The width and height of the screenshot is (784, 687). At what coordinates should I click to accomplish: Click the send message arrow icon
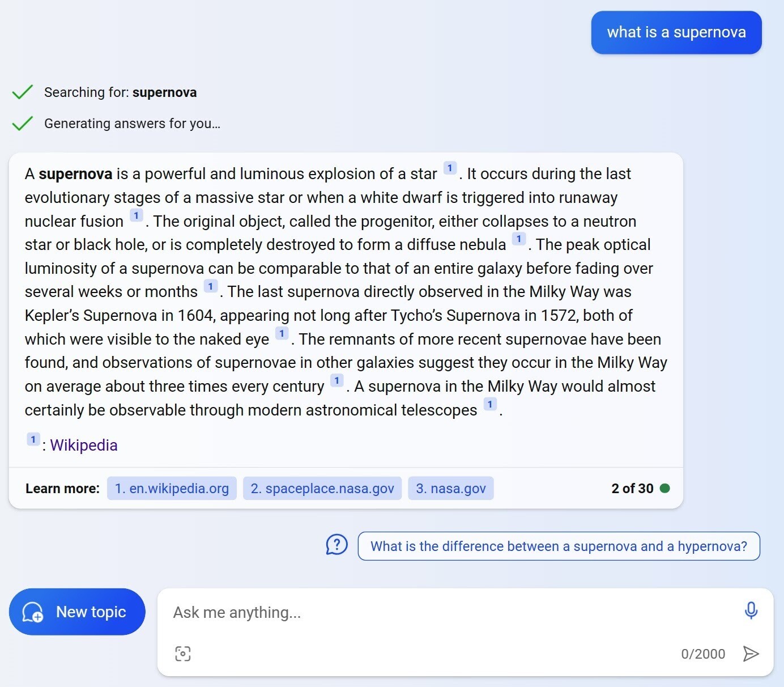point(751,654)
